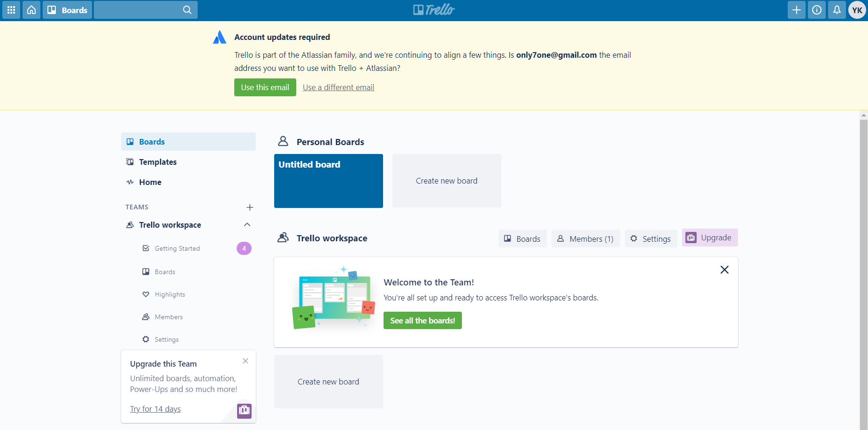The image size is (868, 430).
Task: Click the Getting Started count badge 4
Action: pyautogui.click(x=244, y=248)
